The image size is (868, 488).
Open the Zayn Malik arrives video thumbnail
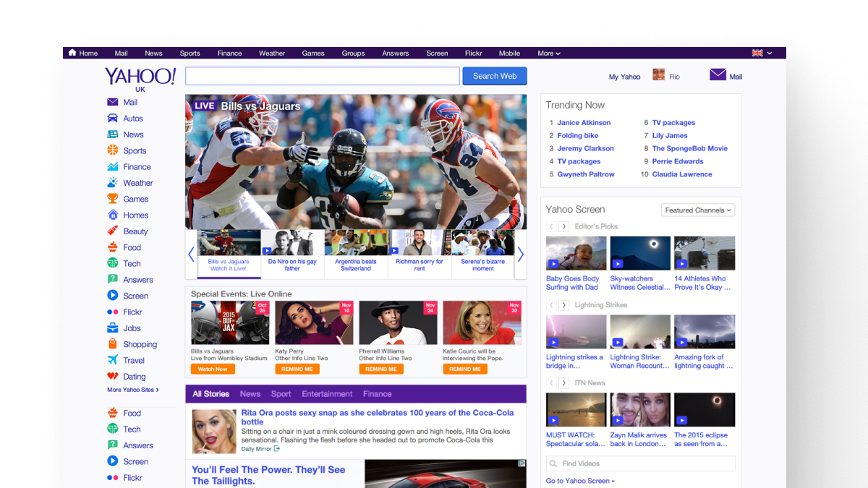coord(640,410)
